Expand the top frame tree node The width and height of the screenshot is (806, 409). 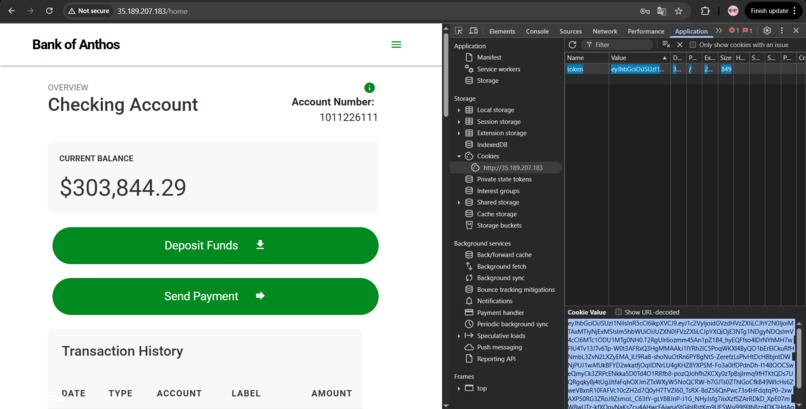click(459, 388)
